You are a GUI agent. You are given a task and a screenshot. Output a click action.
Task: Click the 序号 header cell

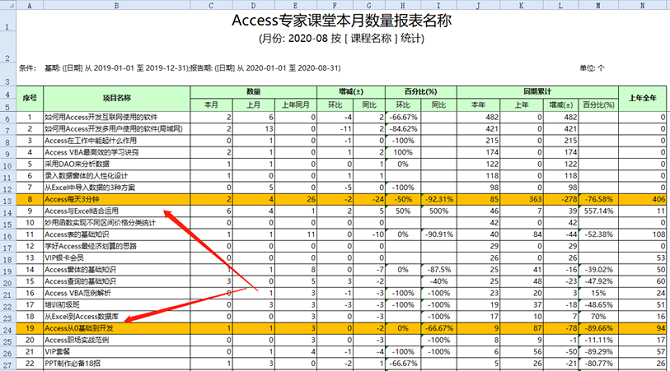coord(30,98)
